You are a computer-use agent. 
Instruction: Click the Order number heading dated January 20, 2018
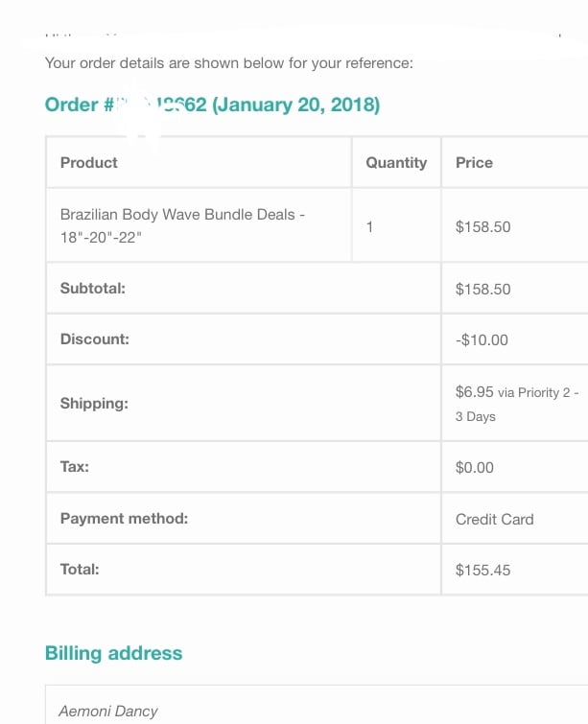(x=213, y=105)
